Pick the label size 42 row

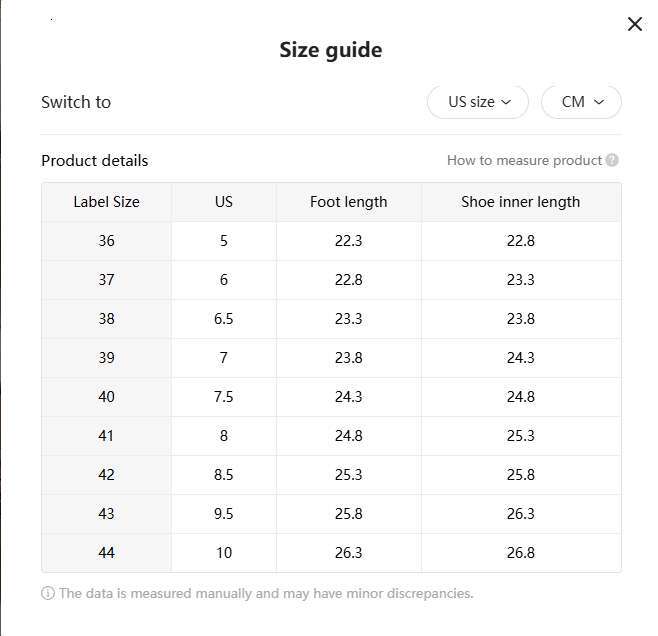[106, 475]
